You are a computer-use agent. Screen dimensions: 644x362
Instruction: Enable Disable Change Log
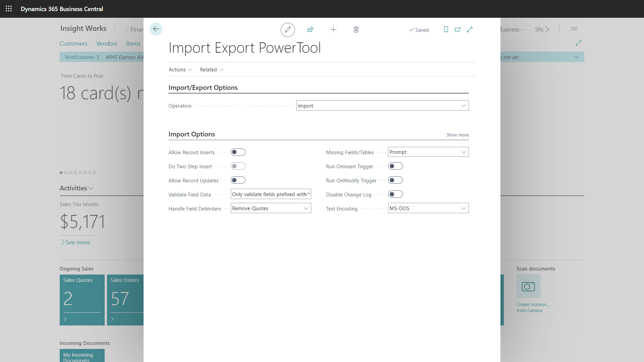[x=395, y=194]
